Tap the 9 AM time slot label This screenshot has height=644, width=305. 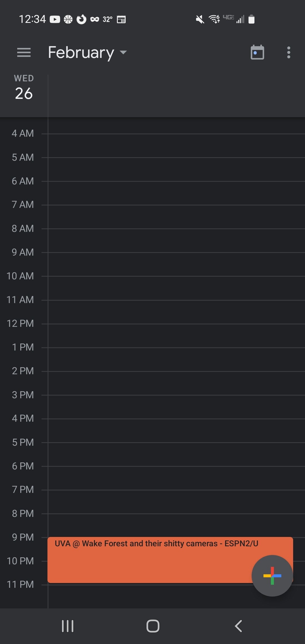23,252
